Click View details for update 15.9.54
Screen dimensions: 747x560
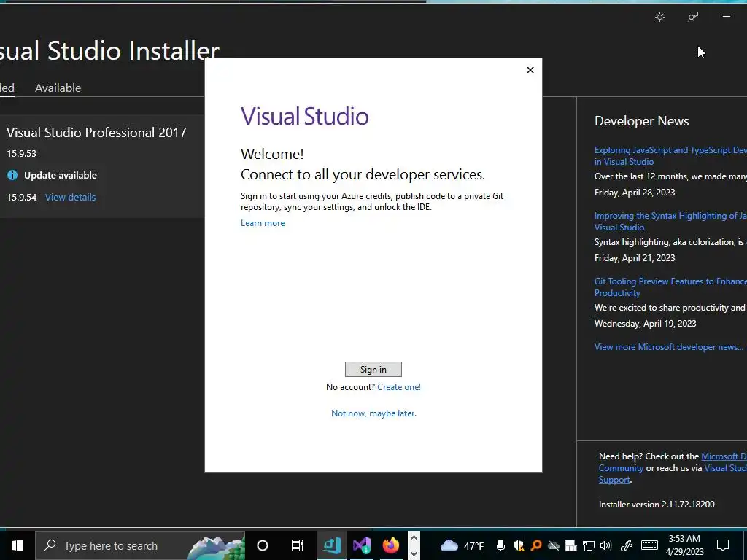click(71, 197)
